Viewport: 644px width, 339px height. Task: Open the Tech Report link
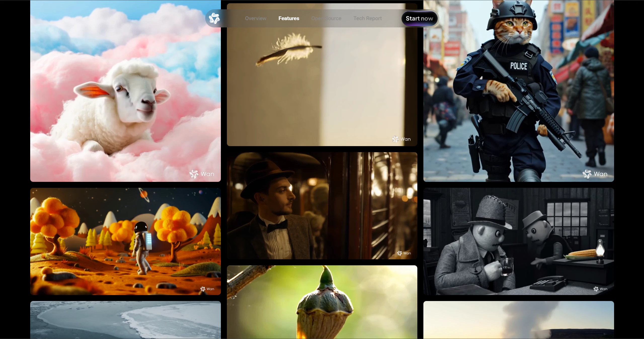(x=367, y=18)
